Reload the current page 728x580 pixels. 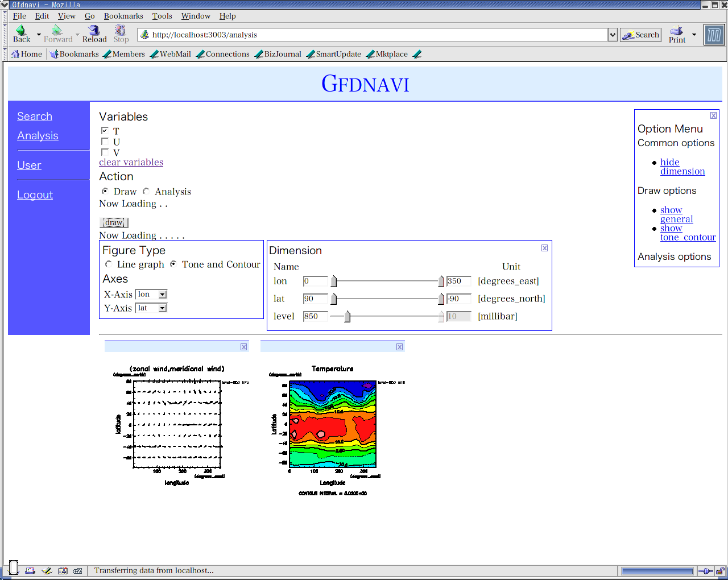point(94,34)
